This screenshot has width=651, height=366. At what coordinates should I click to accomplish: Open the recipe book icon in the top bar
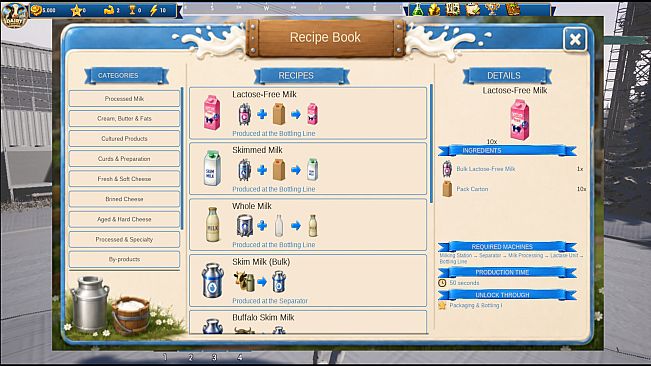click(513, 10)
